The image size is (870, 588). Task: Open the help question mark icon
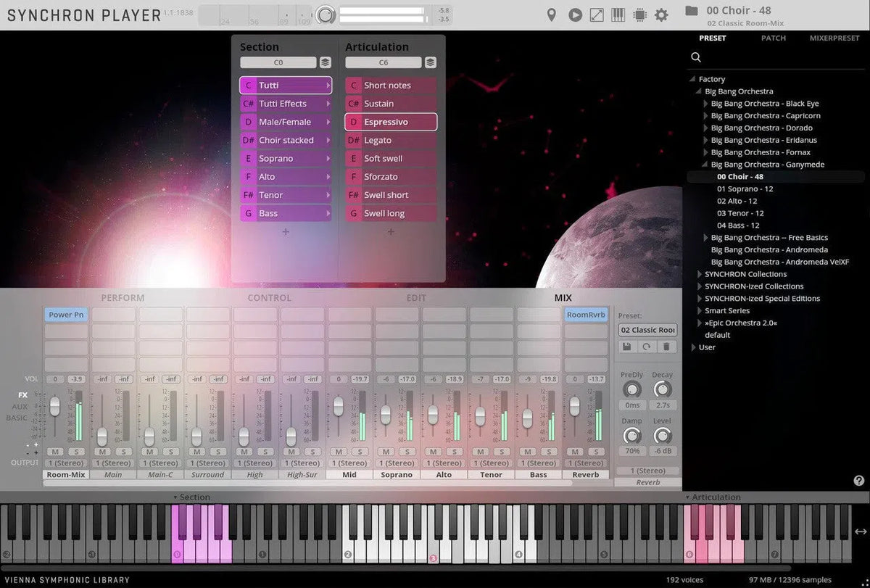tap(859, 481)
